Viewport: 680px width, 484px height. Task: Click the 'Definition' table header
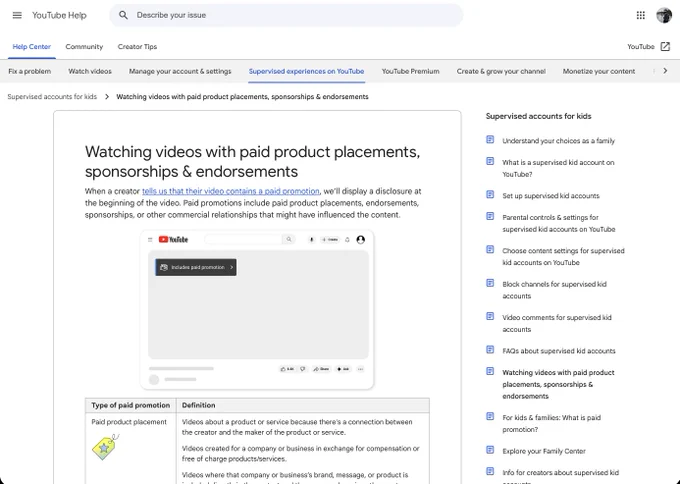[x=303, y=405]
